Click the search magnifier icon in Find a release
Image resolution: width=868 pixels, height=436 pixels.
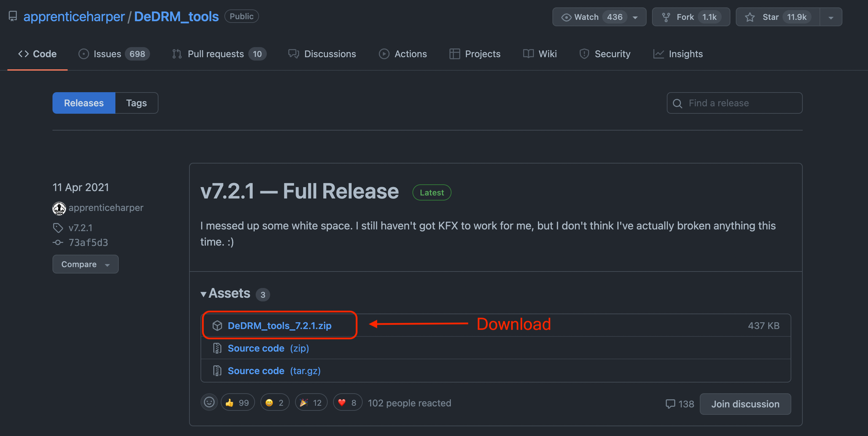click(677, 103)
